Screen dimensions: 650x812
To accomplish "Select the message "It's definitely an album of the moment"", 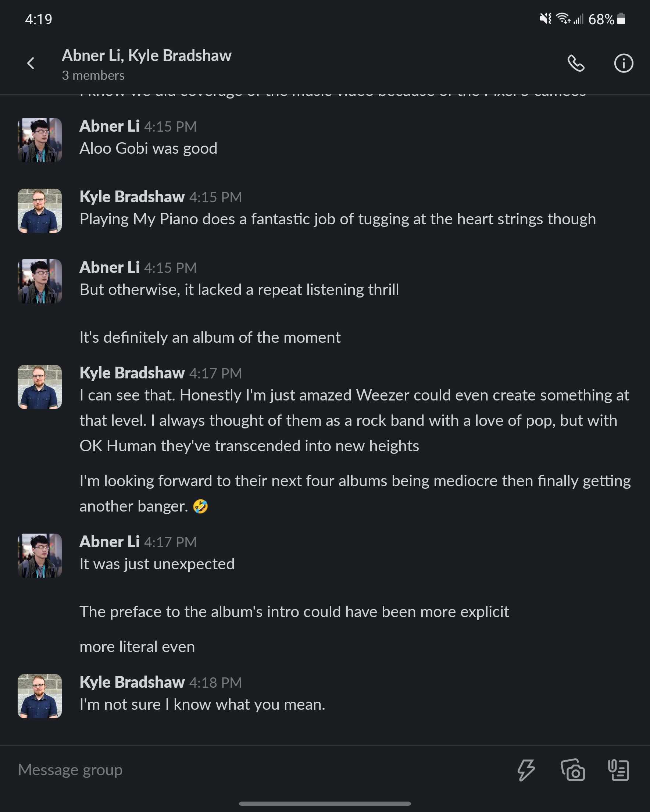I will click(x=210, y=338).
